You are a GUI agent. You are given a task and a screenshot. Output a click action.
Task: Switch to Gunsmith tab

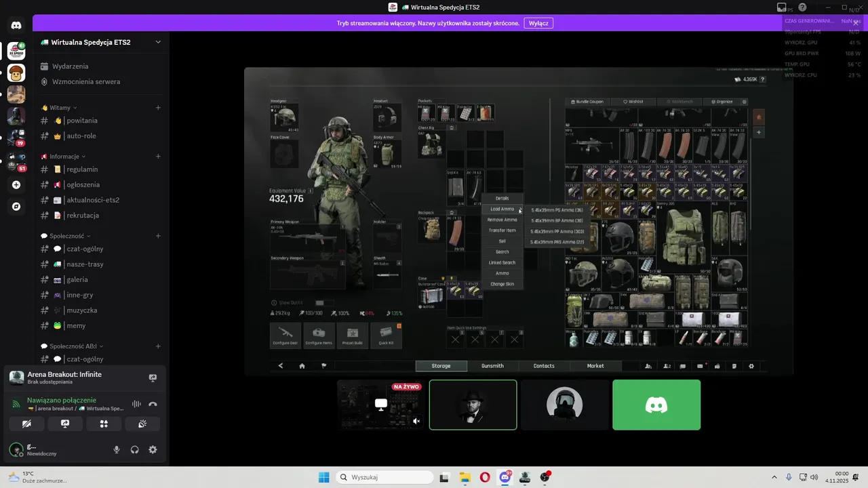(x=492, y=366)
